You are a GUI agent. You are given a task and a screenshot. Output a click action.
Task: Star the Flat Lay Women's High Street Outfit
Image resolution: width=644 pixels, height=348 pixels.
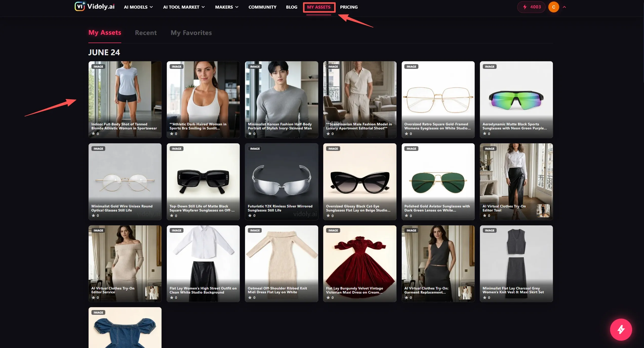coord(172,298)
